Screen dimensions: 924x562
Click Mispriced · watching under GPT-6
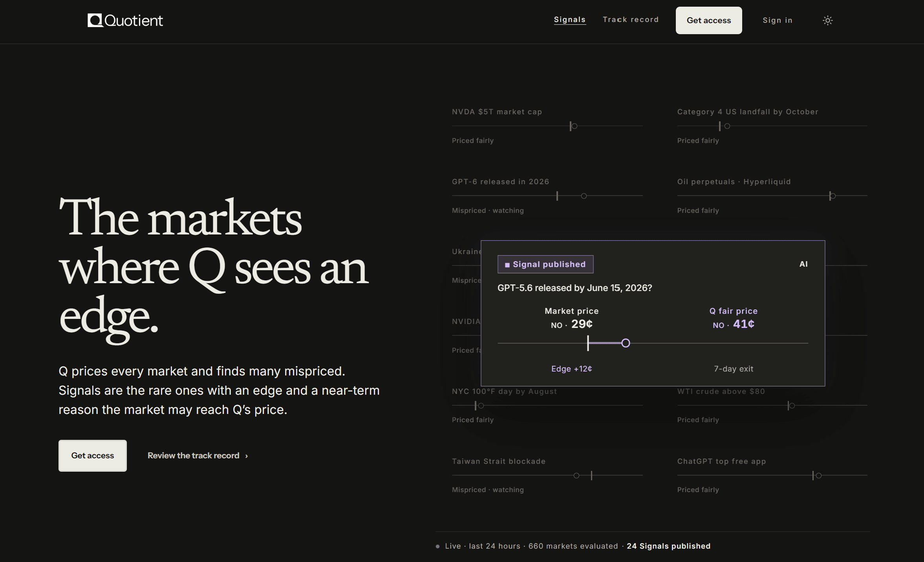click(488, 211)
